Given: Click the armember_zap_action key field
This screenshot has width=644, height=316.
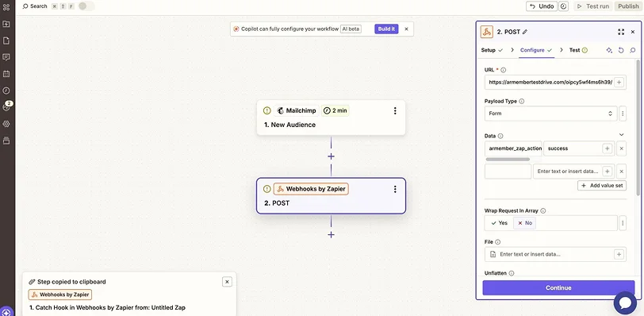Looking at the screenshot, I should pyautogui.click(x=513, y=148).
